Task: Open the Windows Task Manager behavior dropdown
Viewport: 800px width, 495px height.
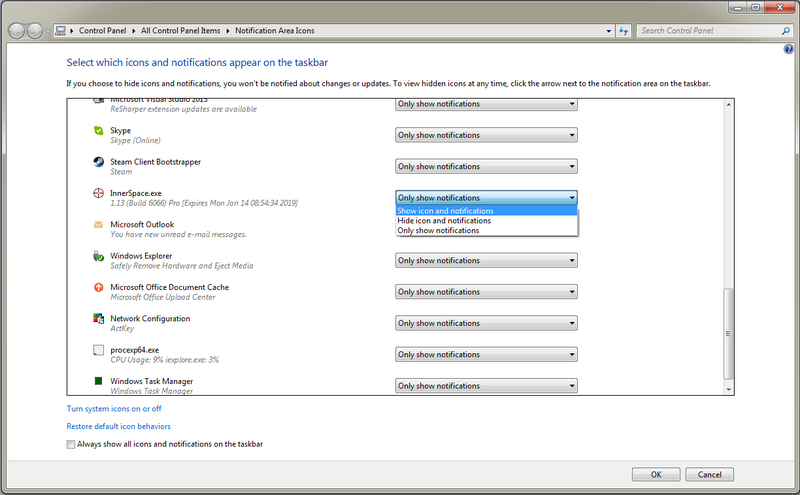Action: click(x=486, y=386)
